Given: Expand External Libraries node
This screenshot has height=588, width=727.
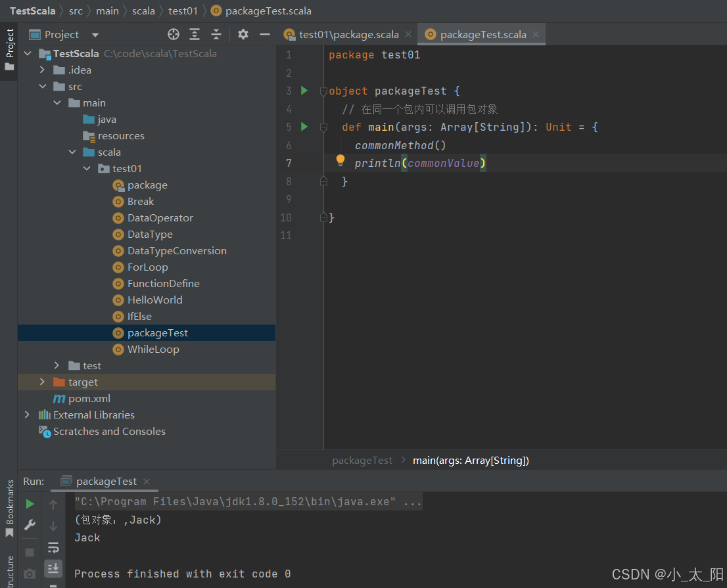Looking at the screenshot, I should [x=28, y=415].
